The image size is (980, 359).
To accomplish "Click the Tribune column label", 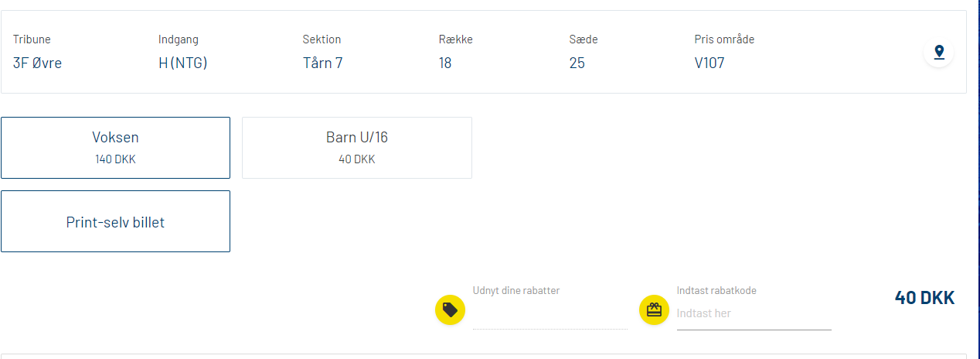I will 32,39.
